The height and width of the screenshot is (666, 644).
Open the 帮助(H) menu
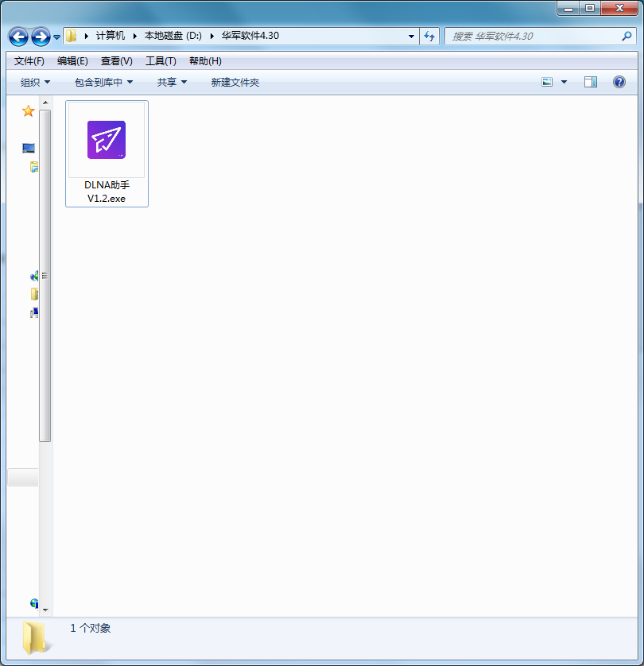[x=205, y=61]
